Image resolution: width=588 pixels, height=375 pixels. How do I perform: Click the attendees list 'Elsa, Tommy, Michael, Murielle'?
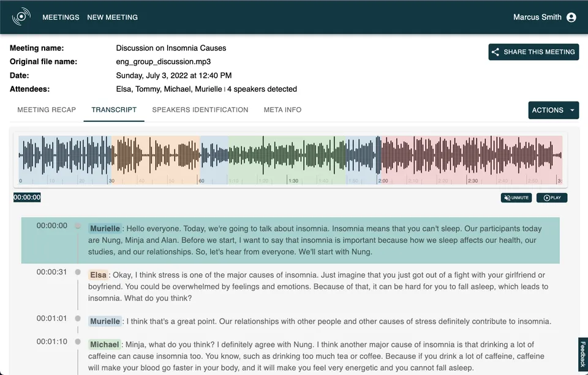[x=169, y=89]
